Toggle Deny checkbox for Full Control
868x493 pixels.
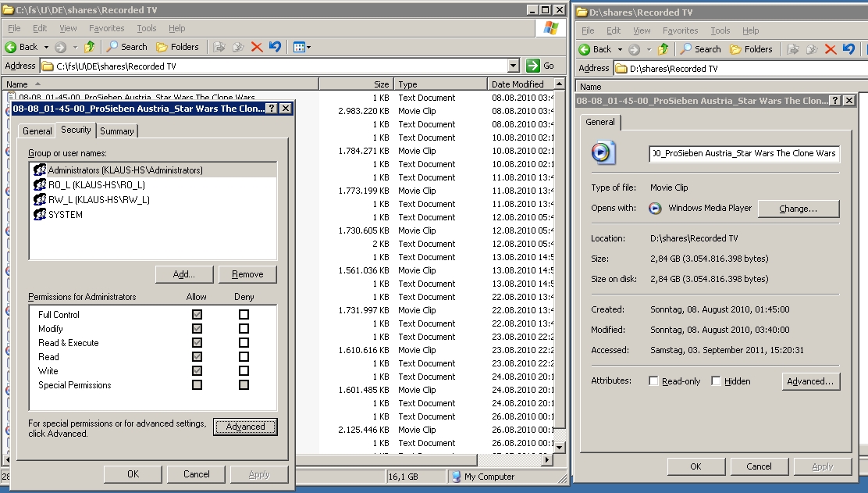(x=244, y=315)
